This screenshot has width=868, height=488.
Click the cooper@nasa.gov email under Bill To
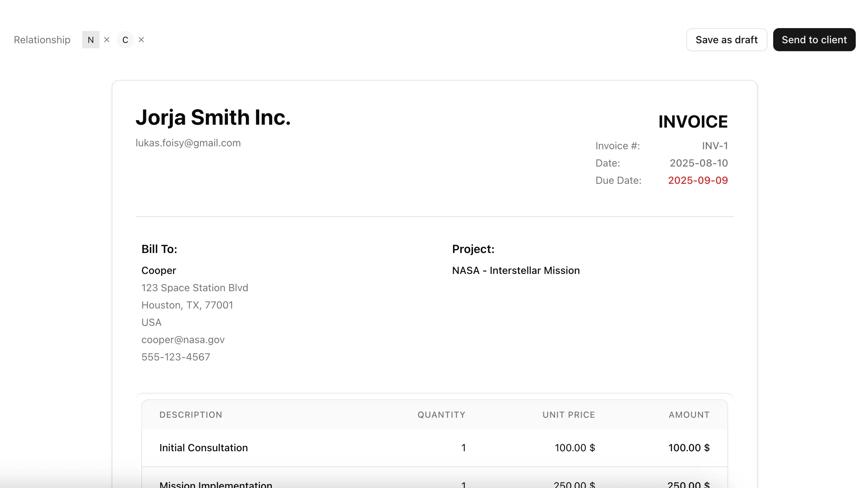click(x=183, y=340)
